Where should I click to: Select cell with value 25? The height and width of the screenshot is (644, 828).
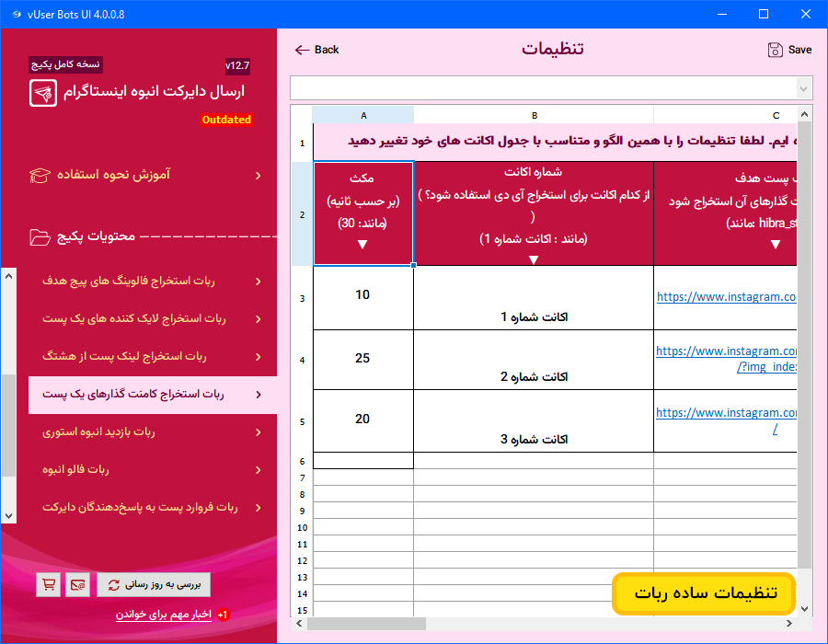click(x=363, y=360)
